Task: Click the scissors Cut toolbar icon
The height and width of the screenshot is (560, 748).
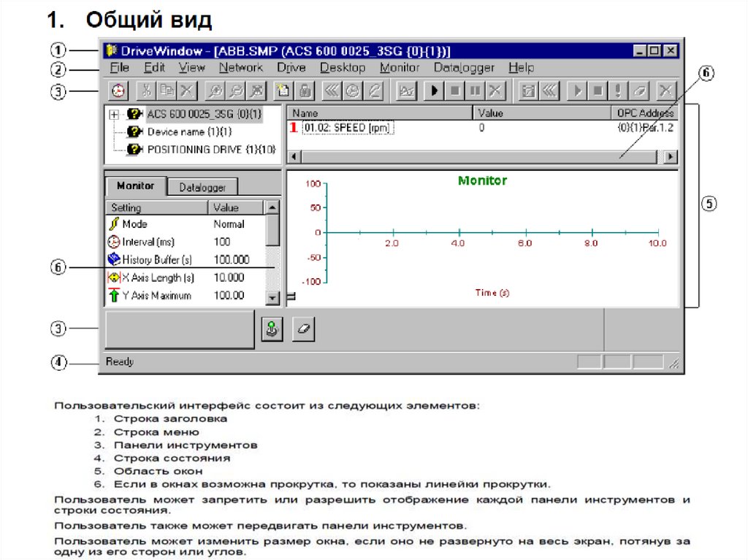Action: [146, 90]
